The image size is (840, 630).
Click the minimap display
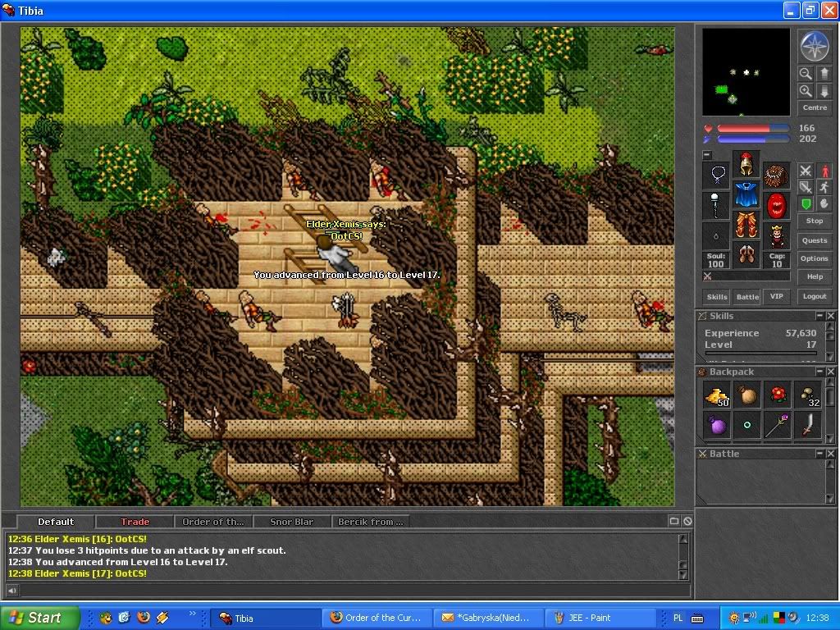[x=746, y=72]
